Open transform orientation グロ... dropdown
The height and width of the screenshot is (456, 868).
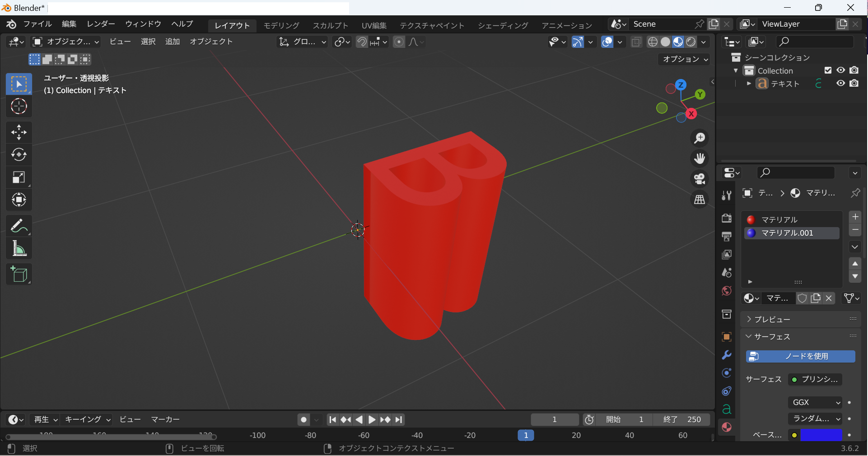click(302, 42)
